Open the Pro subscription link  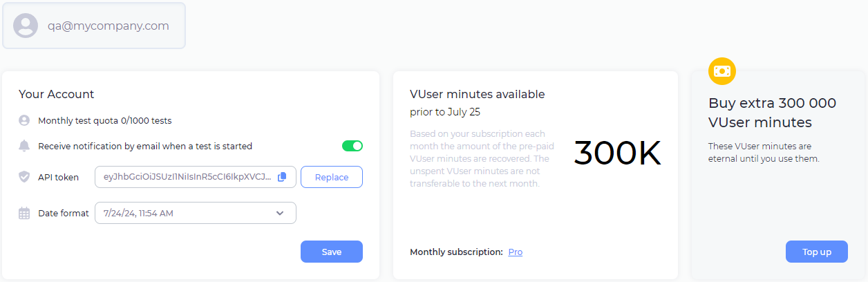(516, 252)
